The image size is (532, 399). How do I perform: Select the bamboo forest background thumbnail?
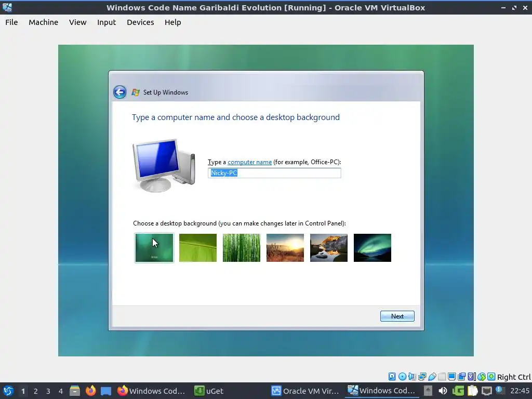[x=242, y=248]
